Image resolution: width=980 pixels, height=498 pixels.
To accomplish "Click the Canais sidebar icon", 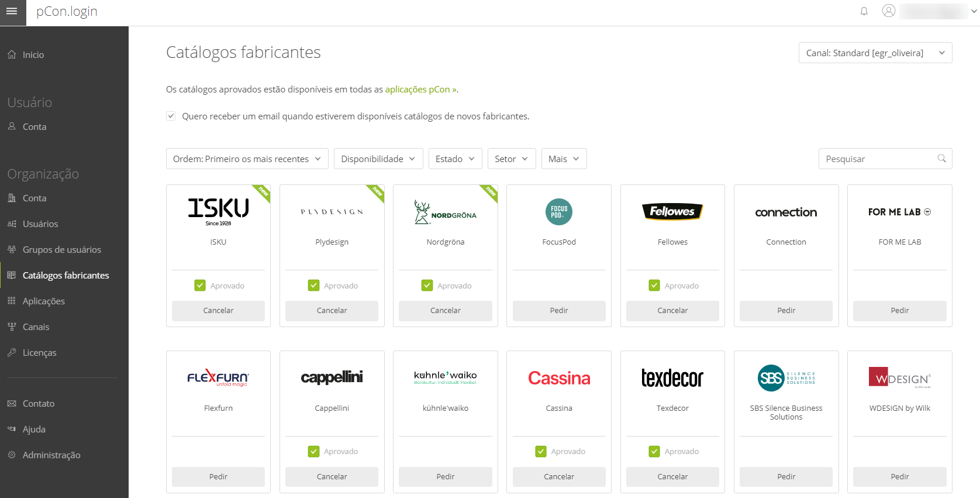I will coord(12,327).
